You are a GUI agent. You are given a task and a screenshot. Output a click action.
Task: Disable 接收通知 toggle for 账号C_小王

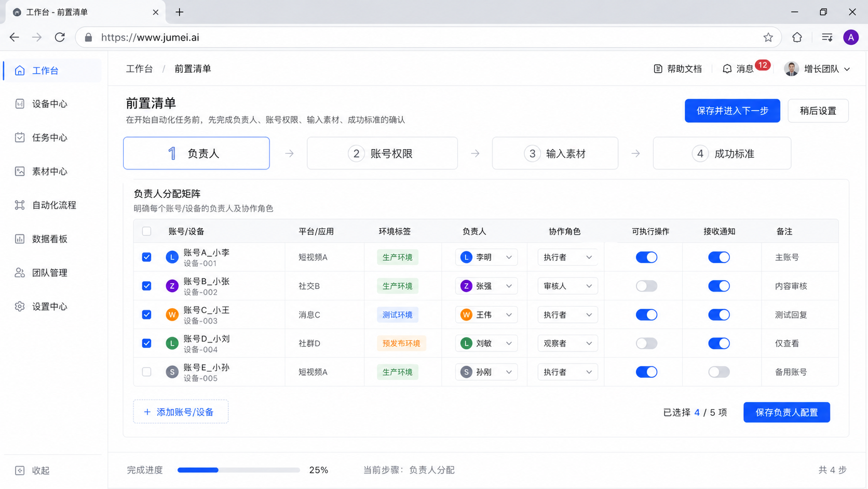(719, 315)
